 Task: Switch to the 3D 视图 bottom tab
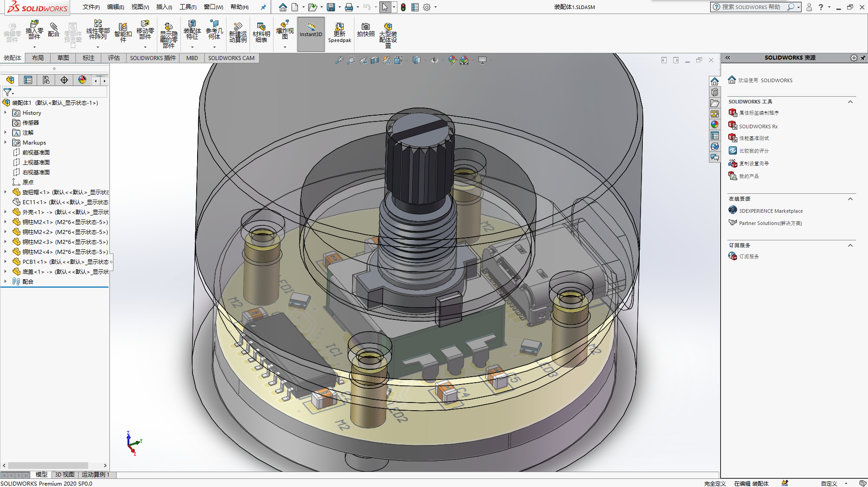(65, 474)
